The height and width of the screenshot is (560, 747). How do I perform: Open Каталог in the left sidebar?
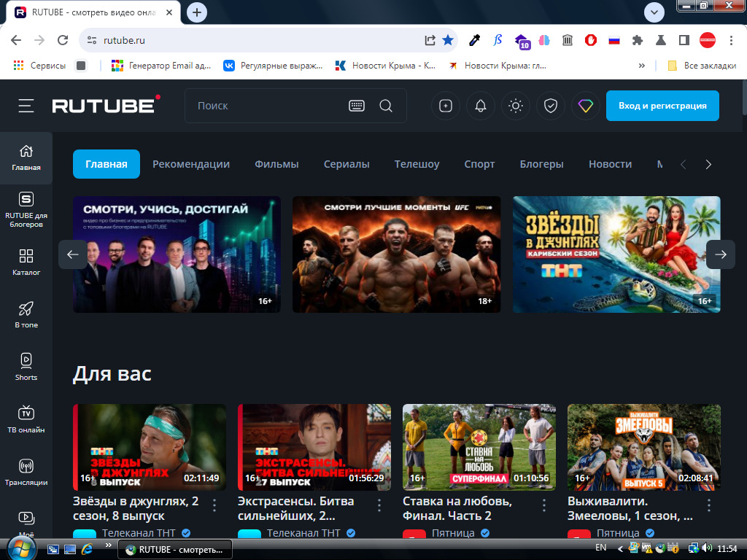26,261
